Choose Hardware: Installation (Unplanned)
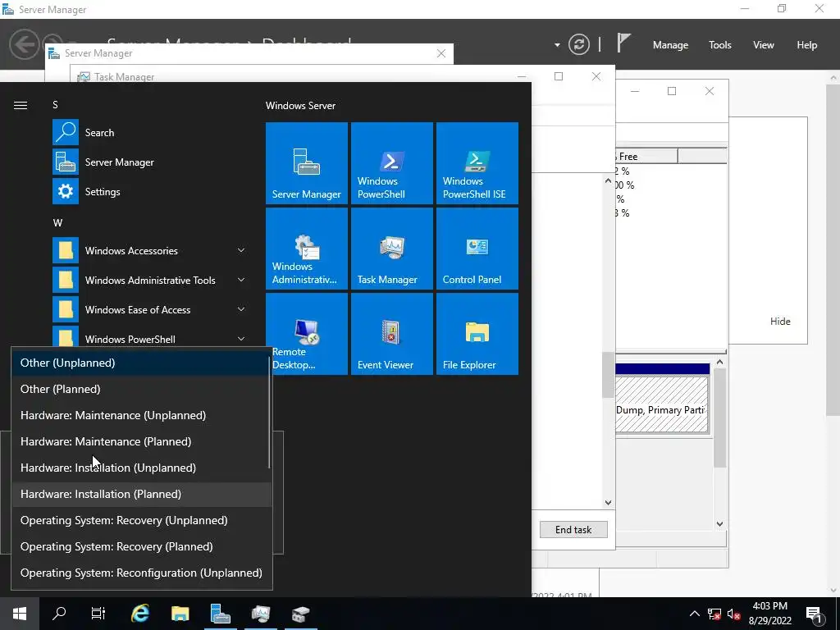The image size is (840, 630). [x=140, y=468]
